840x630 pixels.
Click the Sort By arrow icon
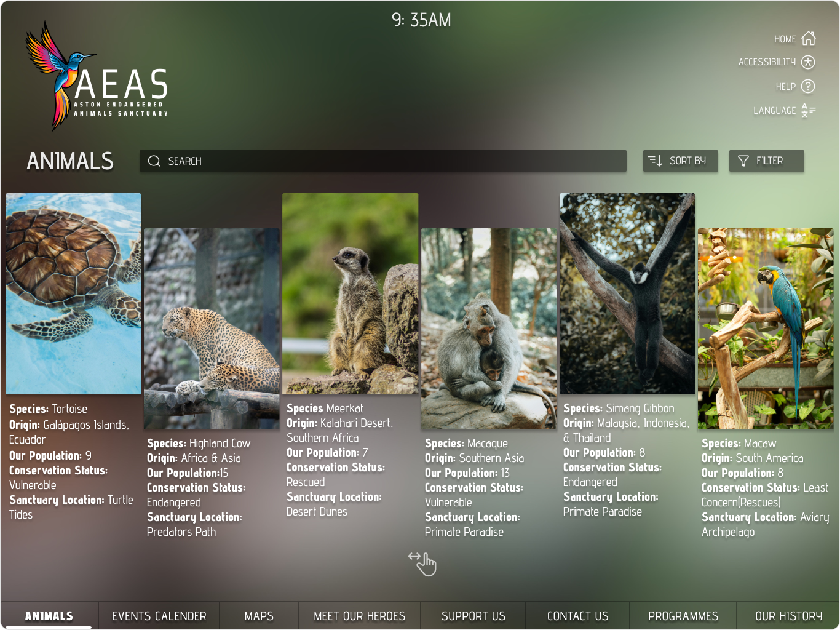click(x=656, y=161)
